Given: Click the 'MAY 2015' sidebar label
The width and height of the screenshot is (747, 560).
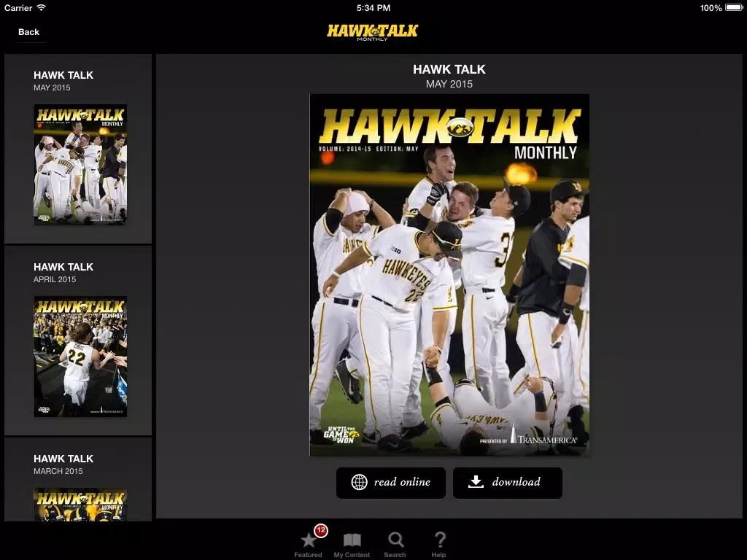Looking at the screenshot, I should (52, 87).
